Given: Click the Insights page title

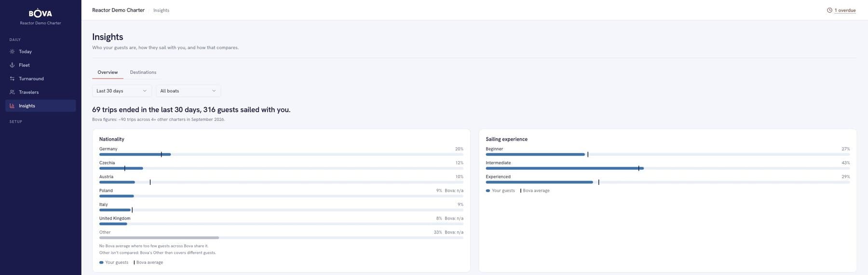Looking at the screenshot, I should click(108, 37).
